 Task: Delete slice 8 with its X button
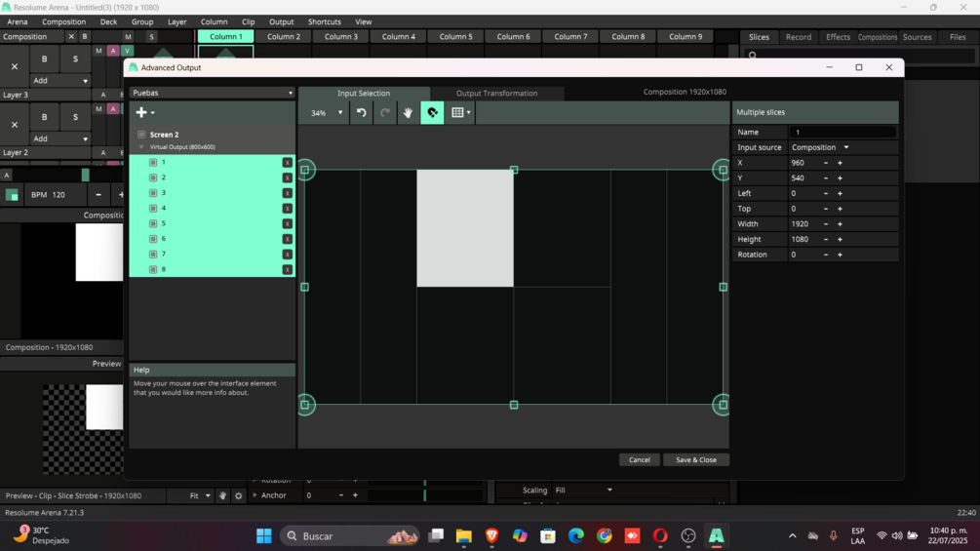coord(287,269)
